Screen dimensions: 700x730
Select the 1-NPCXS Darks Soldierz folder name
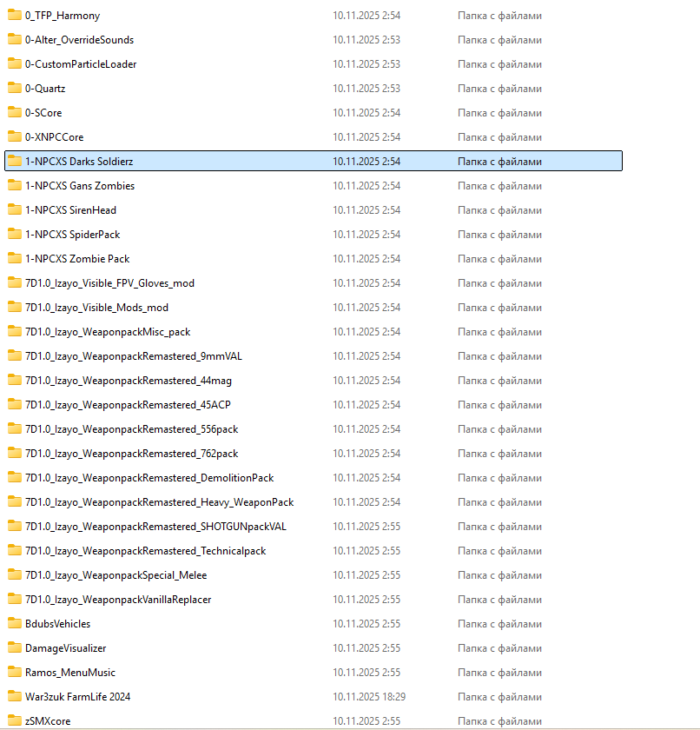point(79,162)
